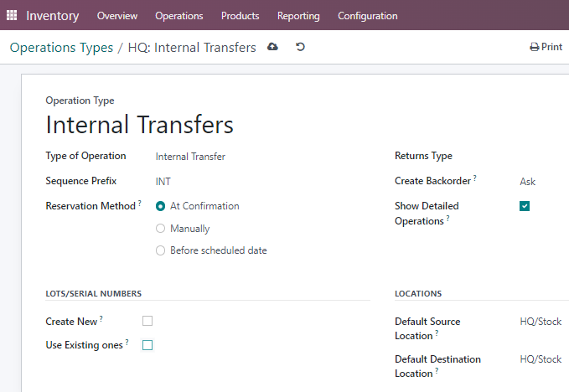The height and width of the screenshot is (392, 569).
Task: Open the Type of Operation dropdown
Action: [x=263, y=157]
